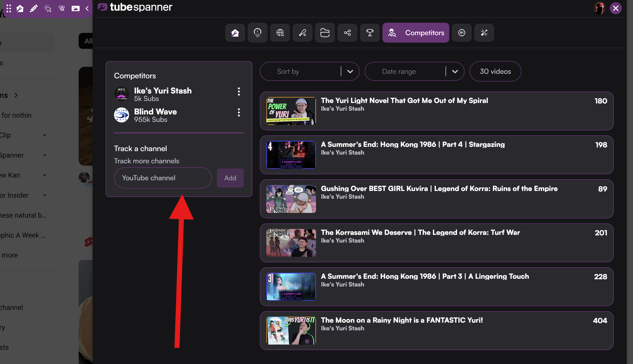This screenshot has height=364, width=633.
Task: Open 'Gushing Over BEST GIRL Kuvira' title
Action: pos(439,188)
